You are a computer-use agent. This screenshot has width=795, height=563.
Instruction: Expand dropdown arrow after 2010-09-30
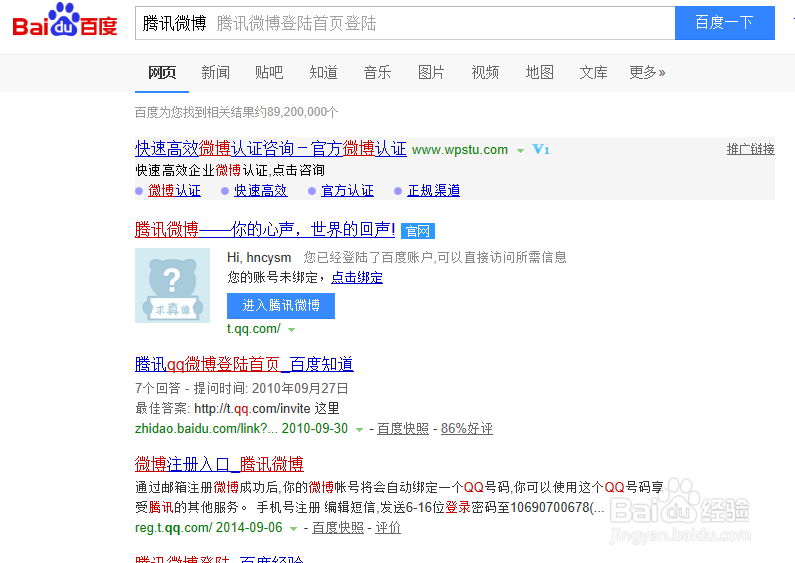[359, 430]
